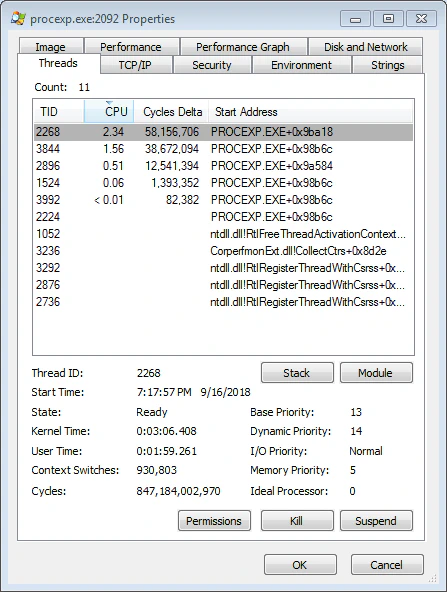The width and height of the screenshot is (447, 592).
Task: Select thread row 2268
Action: point(224,132)
